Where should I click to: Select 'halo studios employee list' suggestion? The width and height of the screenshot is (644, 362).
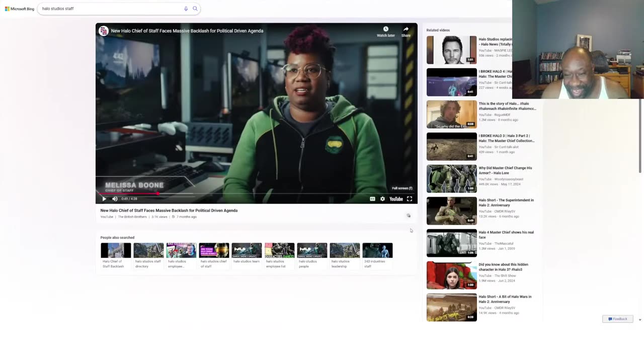[279, 255]
